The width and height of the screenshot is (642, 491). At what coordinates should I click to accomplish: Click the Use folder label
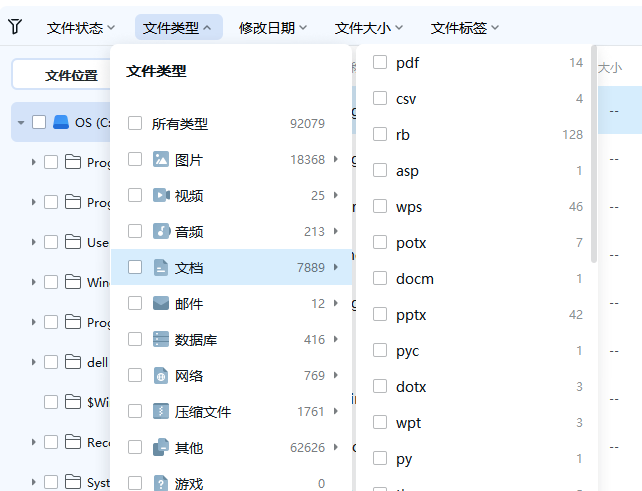click(x=98, y=242)
